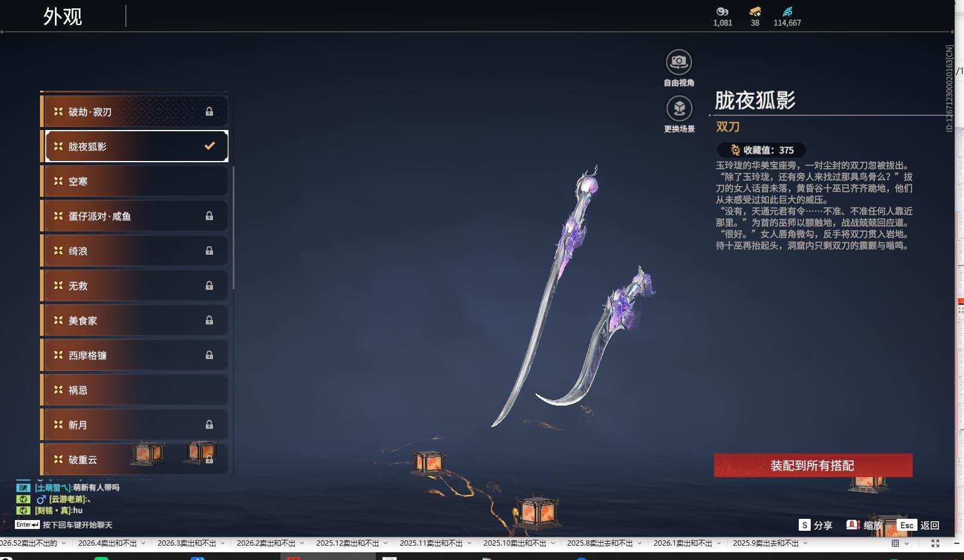Click the fullscreen icon in bottom bar
The image size is (964, 560).
935,543
